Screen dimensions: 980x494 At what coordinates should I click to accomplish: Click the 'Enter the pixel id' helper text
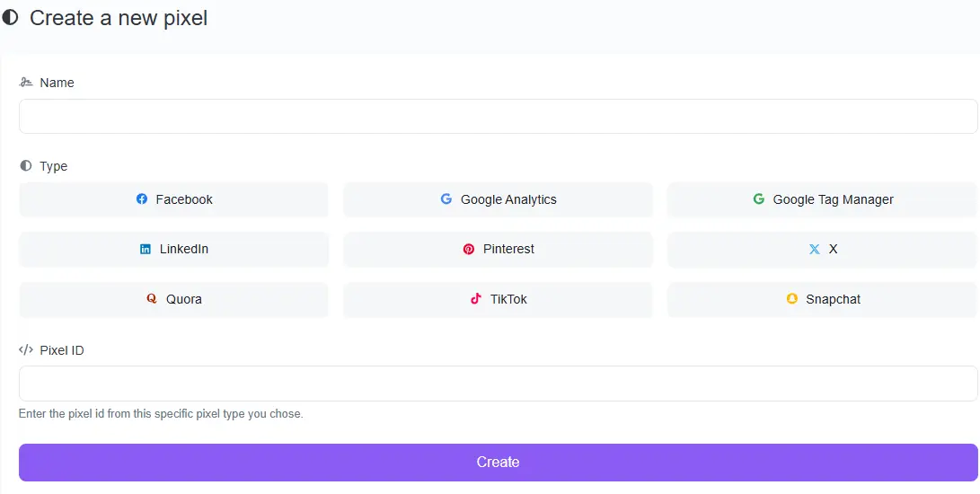pos(161,414)
